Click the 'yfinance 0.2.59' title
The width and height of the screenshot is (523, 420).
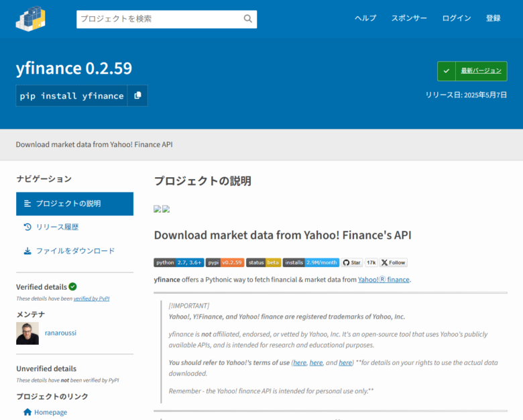click(74, 68)
